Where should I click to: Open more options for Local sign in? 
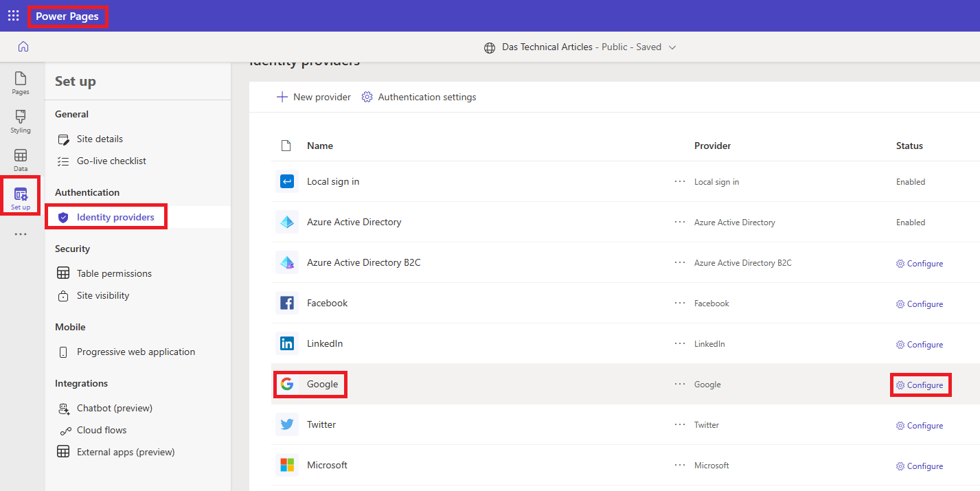[680, 182]
